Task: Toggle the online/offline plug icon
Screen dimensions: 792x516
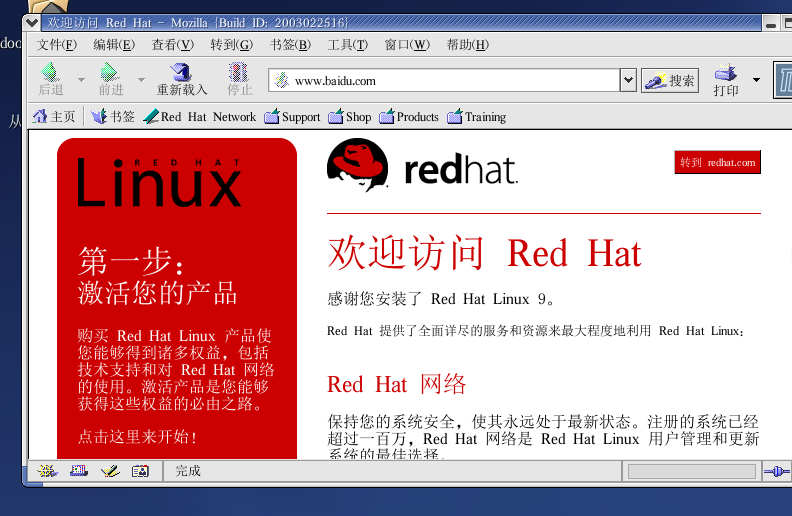Action: click(x=777, y=472)
